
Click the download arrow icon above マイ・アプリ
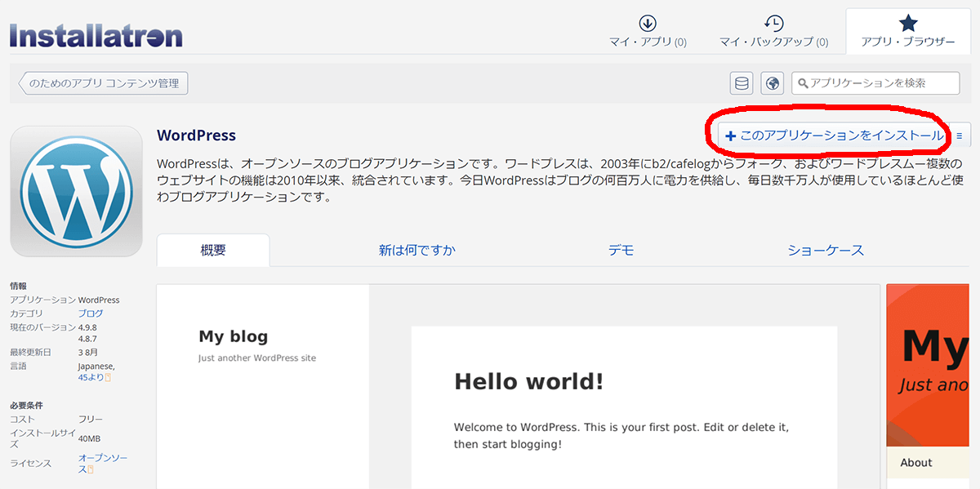point(648,23)
